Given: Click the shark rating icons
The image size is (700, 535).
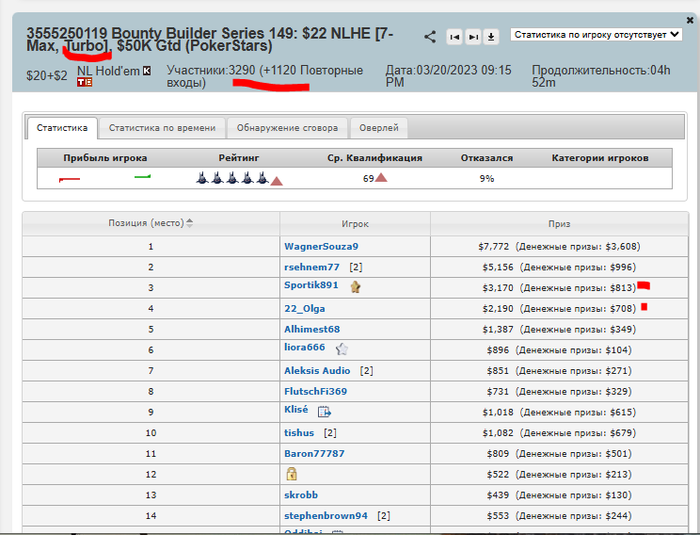Looking at the screenshot, I should (232, 178).
